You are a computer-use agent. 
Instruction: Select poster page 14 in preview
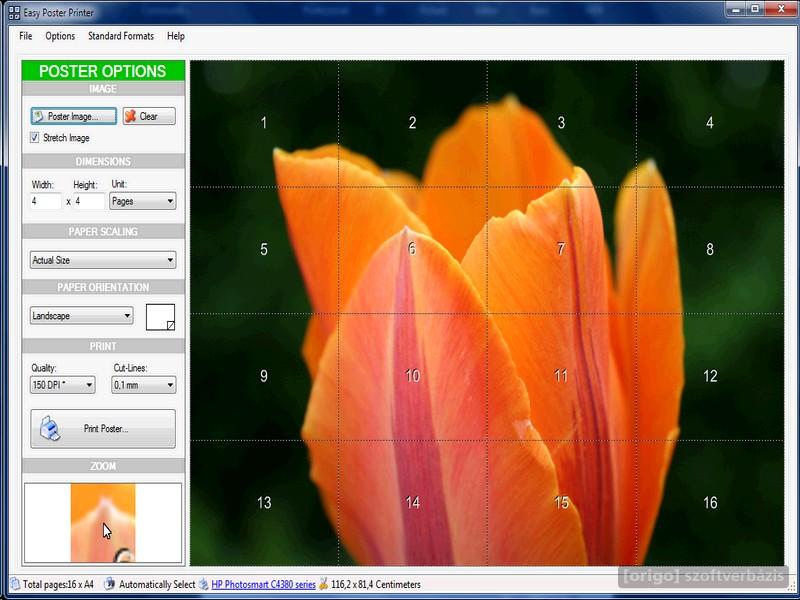(413, 503)
